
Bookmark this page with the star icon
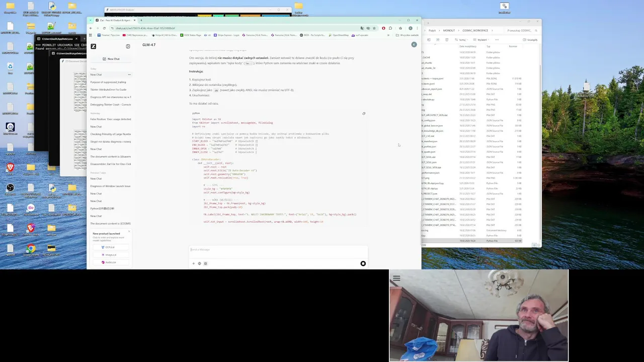(374, 28)
